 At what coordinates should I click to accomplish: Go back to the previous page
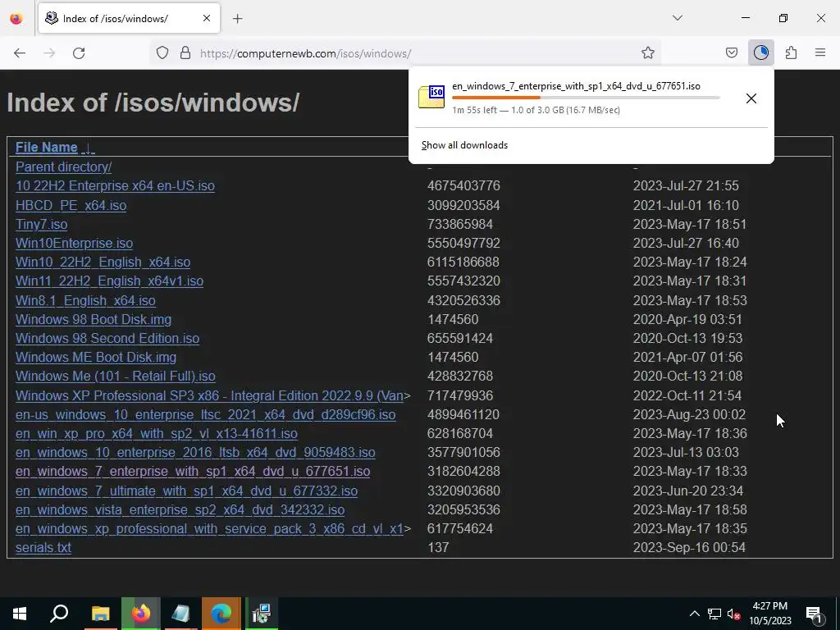click(20, 53)
